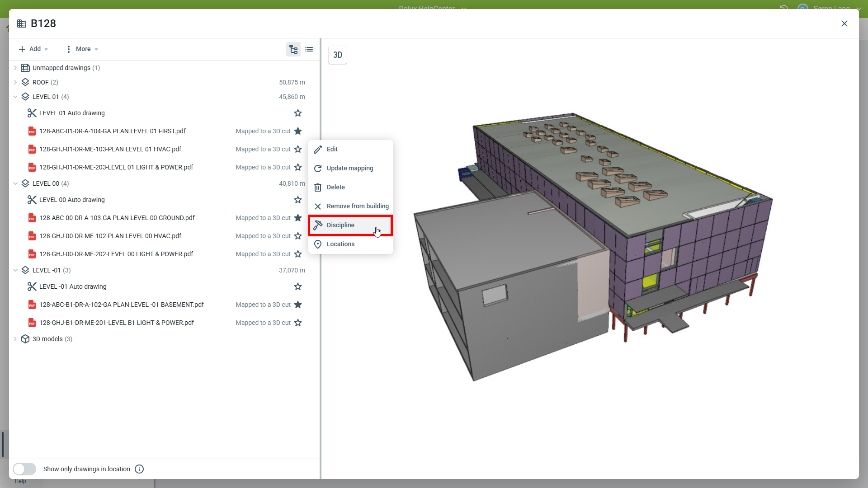
Task: Expand the 3D models node
Action: tap(15, 339)
